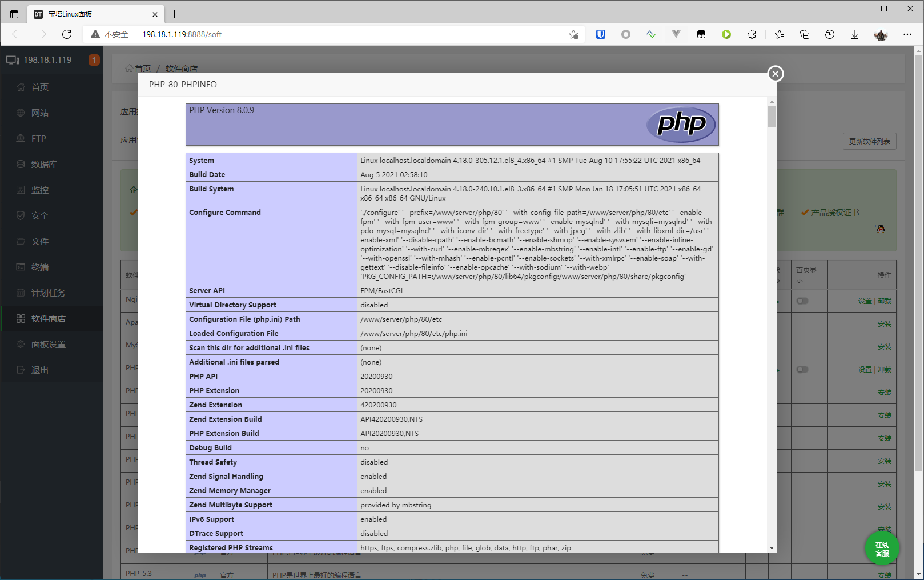This screenshot has height=580, width=924.
Task: Go back in browser history
Action: [17, 34]
